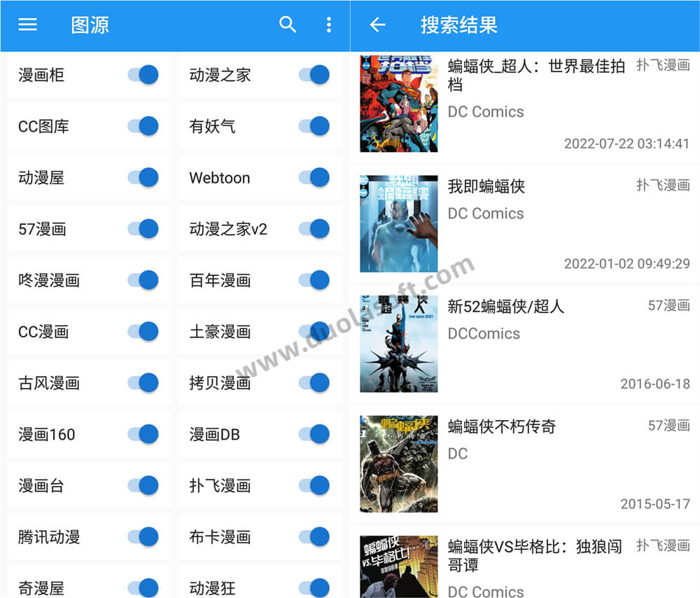
Task: Open cover of 新52蝙蝠侠/超人
Action: (x=399, y=344)
